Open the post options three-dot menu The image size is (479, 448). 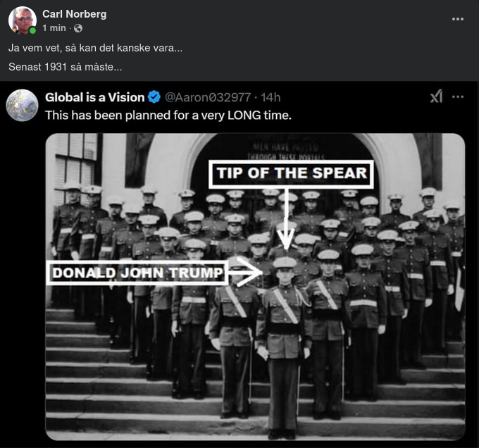(x=458, y=19)
